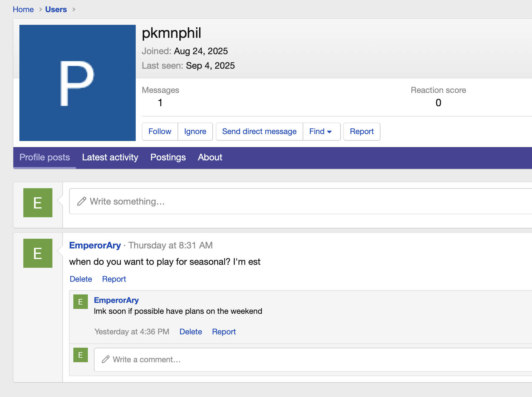Screen dimensions: 532x397
Task: Focus the Write a comment field
Action: tap(312, 359)
